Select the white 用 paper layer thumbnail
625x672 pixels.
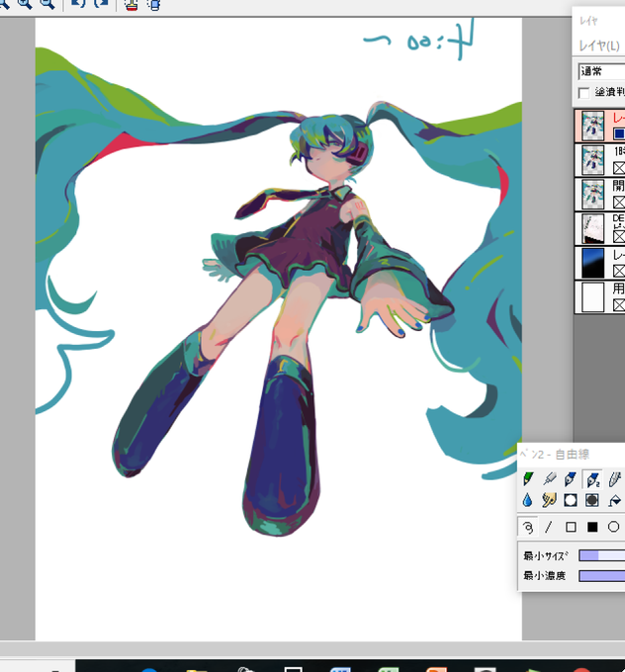(592, 297)
